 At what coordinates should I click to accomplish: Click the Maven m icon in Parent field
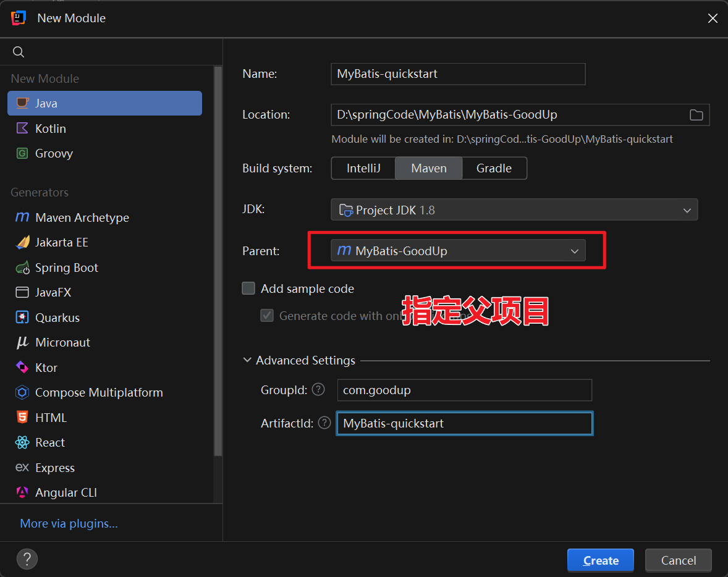pyautogui.click(x=344, y=251)
